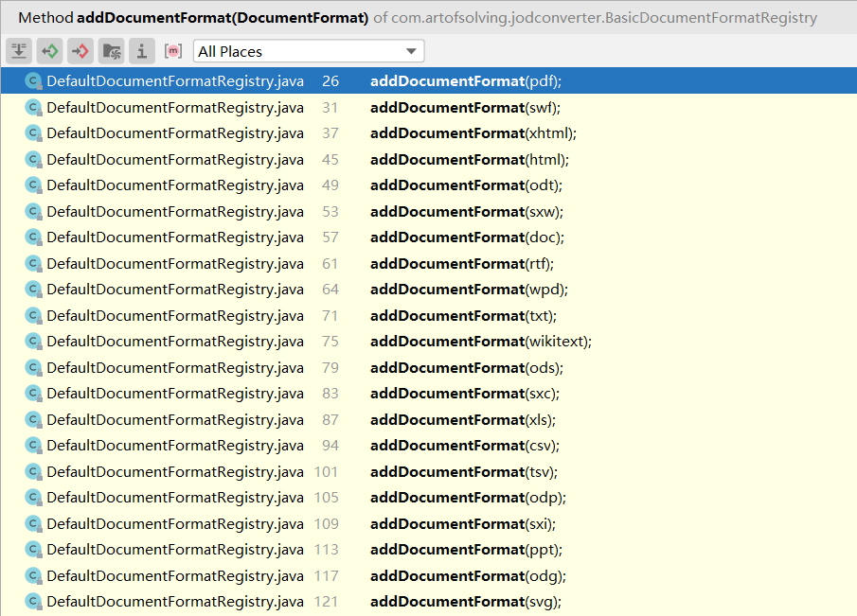The height and width of the screenshot is (616, 857).
Task: Toggle the green read access filter
Action: pos(49,51)
